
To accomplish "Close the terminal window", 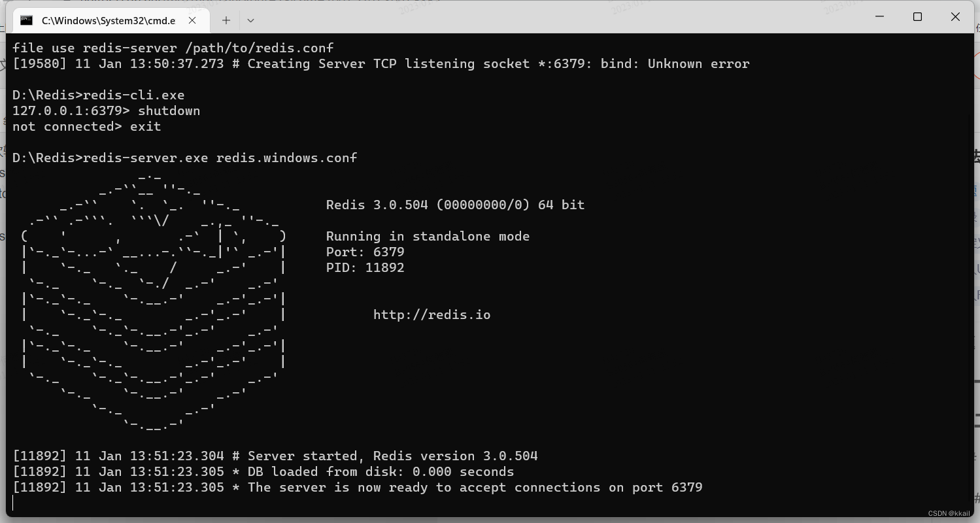I will click(x=956, y=17).
